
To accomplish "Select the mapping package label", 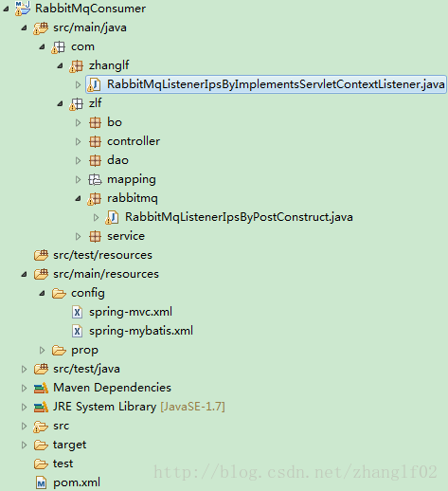I will [132, 180].
